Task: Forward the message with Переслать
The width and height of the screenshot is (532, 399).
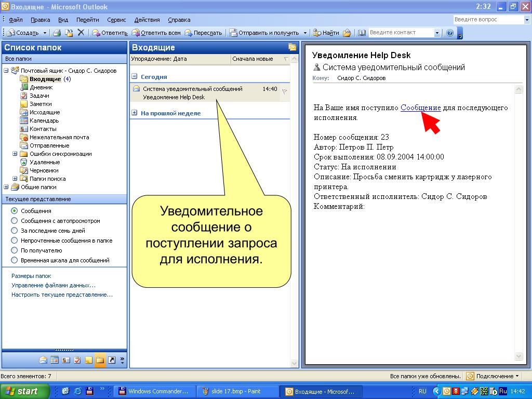Action: coord(203,33)
